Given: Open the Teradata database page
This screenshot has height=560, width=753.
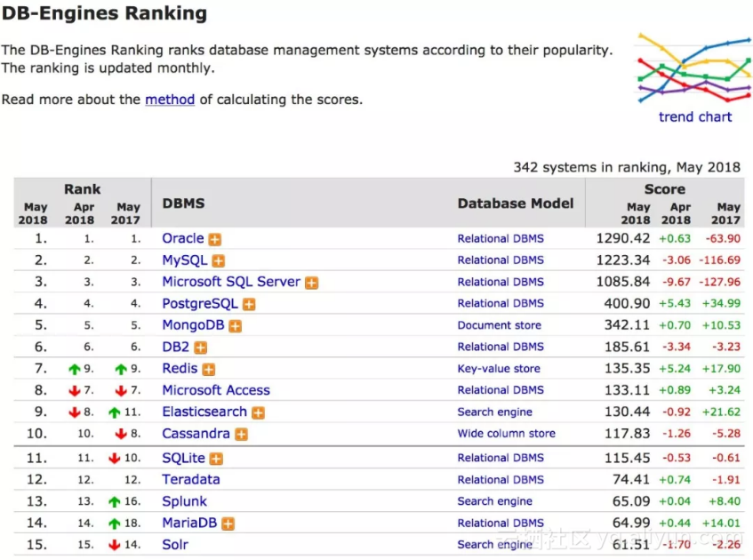Looking at the screenshot, I should click(190, 479).
